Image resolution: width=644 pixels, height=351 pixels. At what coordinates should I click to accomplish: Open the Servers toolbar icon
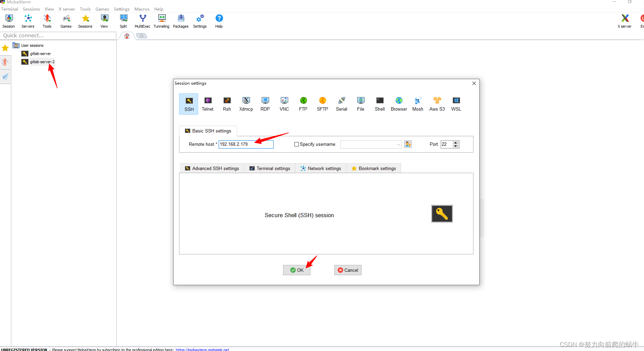pyautogui.click(x=28, y=21)
